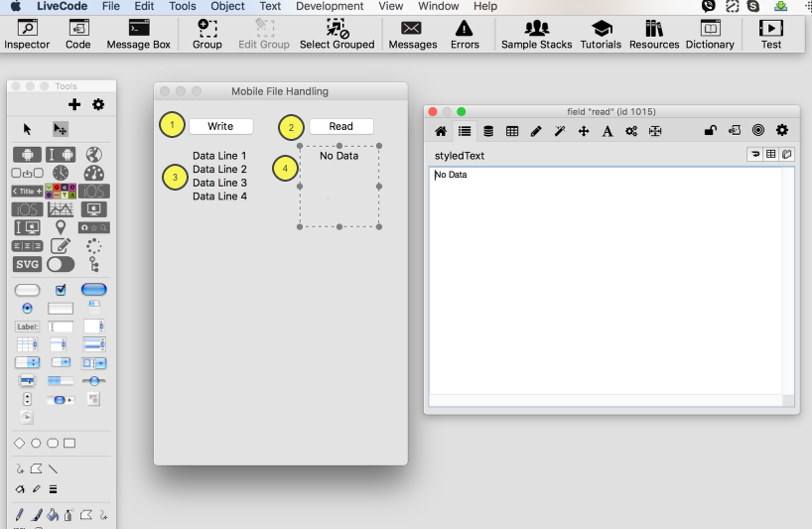812x529 pixels.
Task: Select the little arrows stepper control
Action: pos(28,399)
